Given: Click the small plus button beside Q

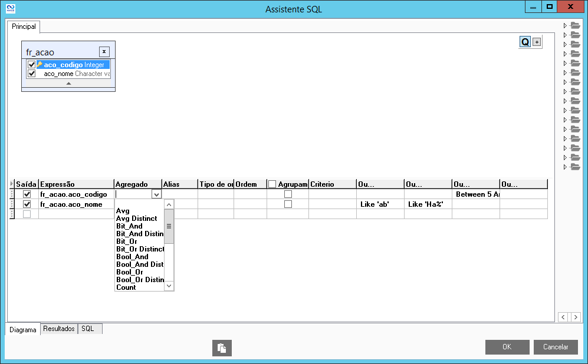Looking at the screenshot, I should [536, 42].
